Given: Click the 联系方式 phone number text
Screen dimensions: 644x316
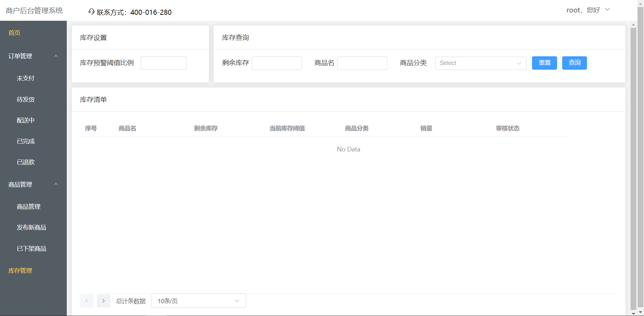Looking at the screenshot, I should (134, 12).
